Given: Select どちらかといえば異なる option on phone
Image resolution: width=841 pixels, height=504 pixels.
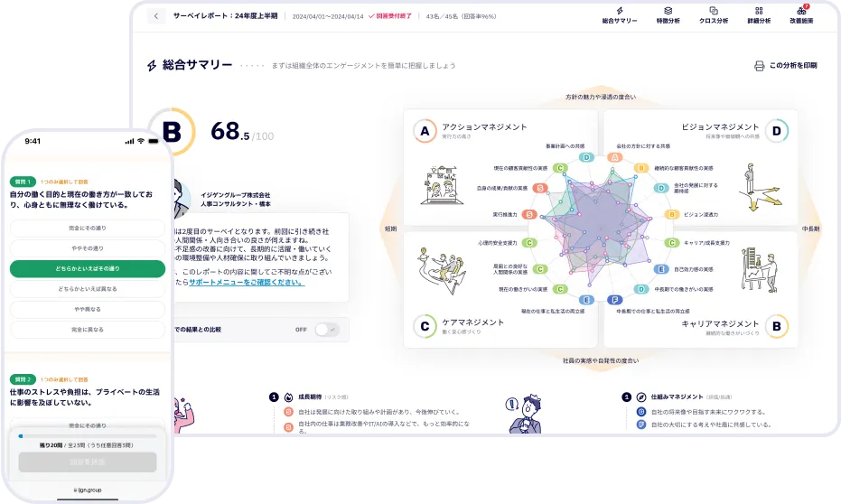Looking at the screenshot, I should pyautogui.click(x=88, y=289).
